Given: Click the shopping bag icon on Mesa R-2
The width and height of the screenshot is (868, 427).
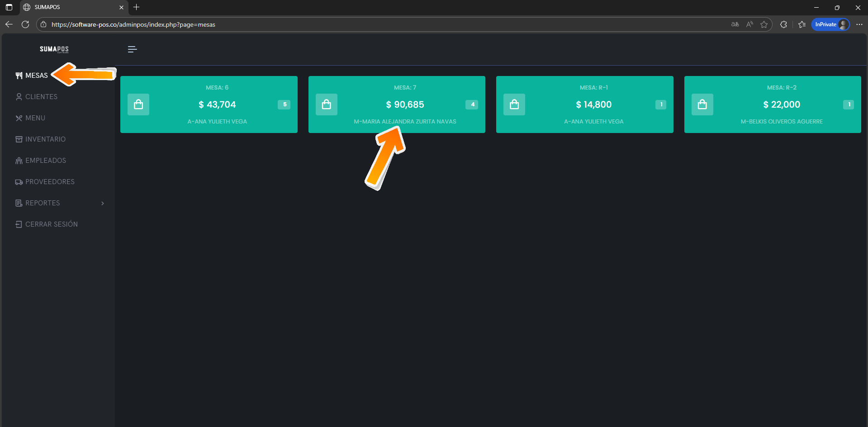Looking at the screenshot, I should point(702,104).
